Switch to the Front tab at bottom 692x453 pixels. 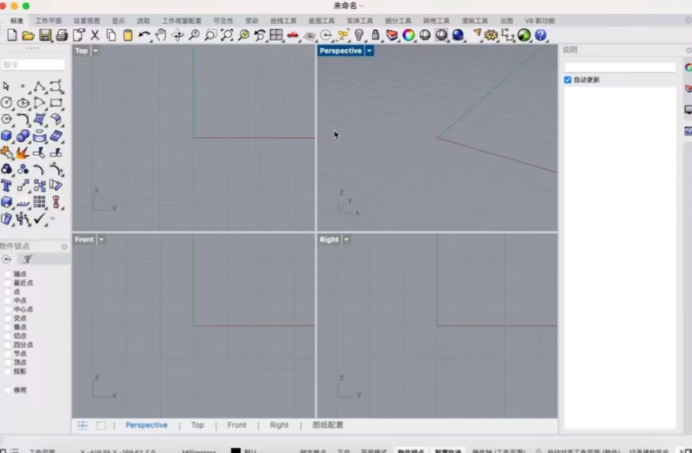[236, 425]
